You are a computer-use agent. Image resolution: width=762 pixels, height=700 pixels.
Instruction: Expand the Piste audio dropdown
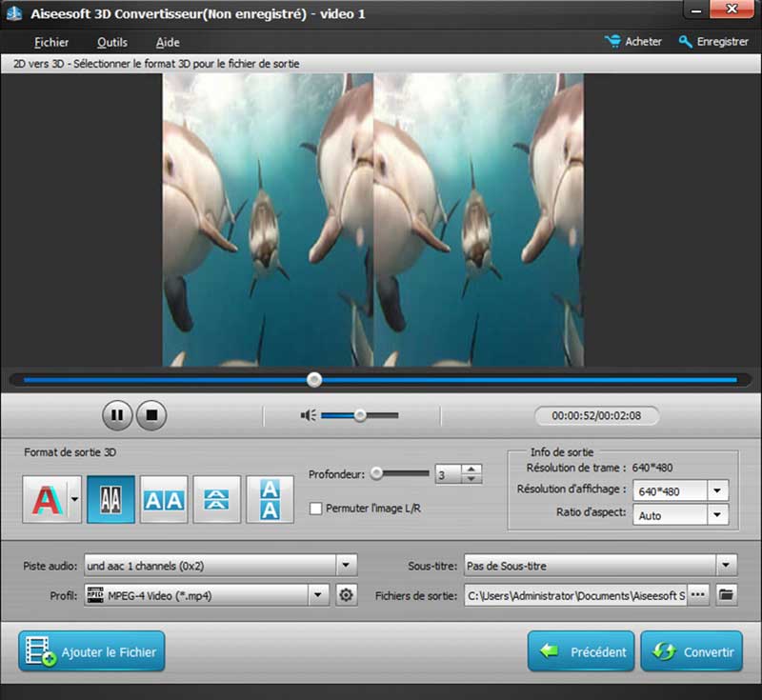tap(345, 565)
